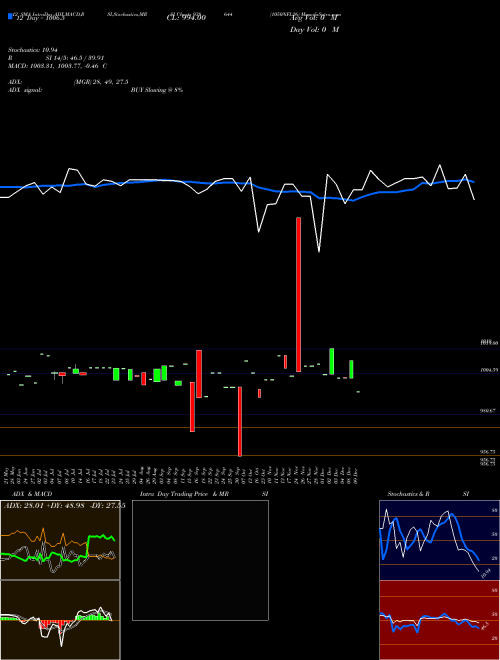Click the 'Avg Vol: 0 M' text
The height and width of the screenshot is (660, 500).
coord(314,18)
